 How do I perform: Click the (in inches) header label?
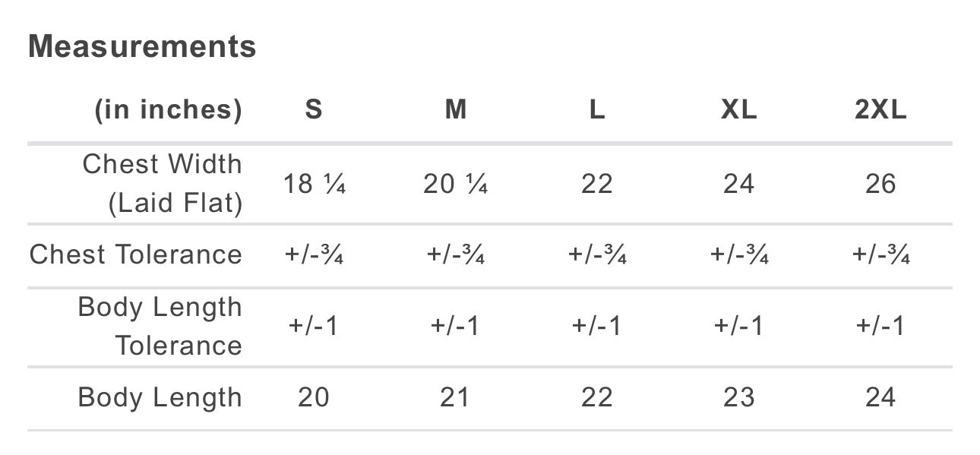(x=168, y=110)
